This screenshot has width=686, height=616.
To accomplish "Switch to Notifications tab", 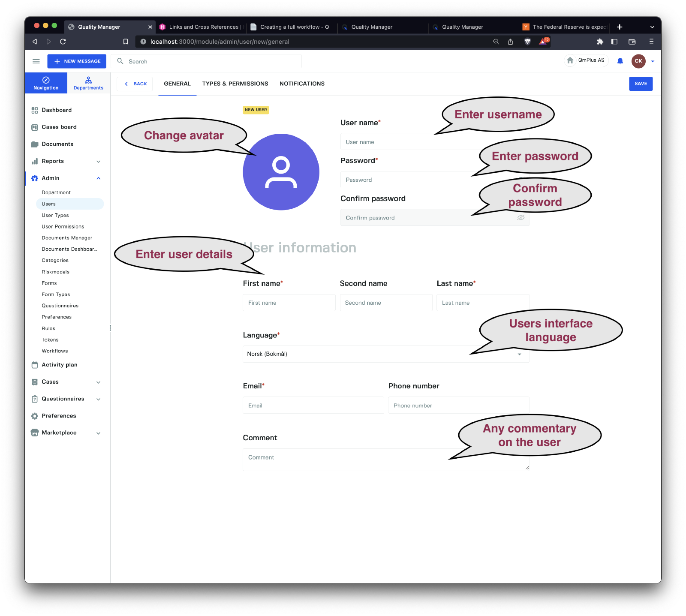I will (x=302, y=84).
